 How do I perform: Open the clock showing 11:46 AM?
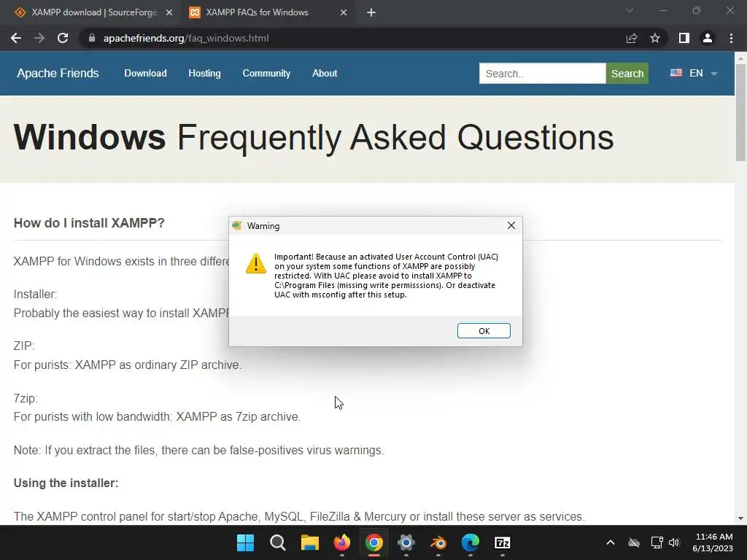pos(713,542)
